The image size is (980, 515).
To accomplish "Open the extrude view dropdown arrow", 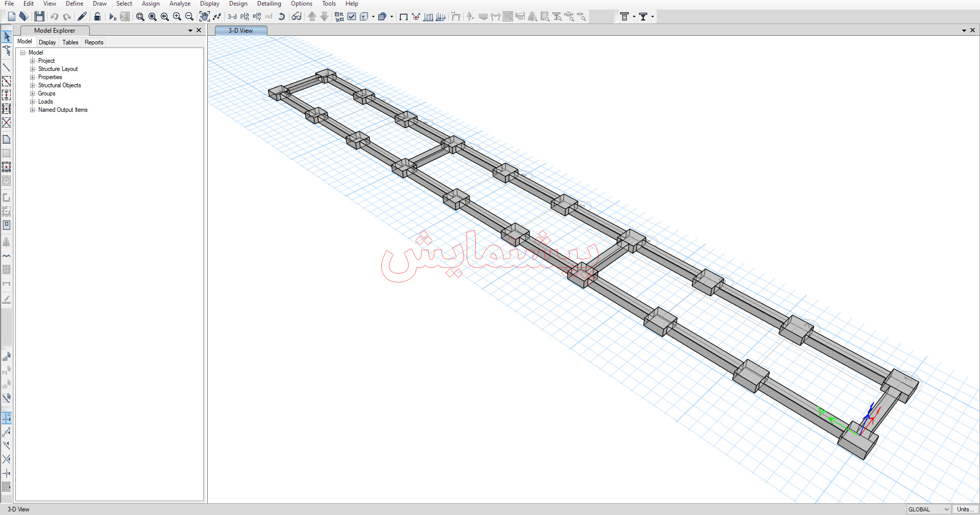I will pyautogui.click(x=373, y=17).
